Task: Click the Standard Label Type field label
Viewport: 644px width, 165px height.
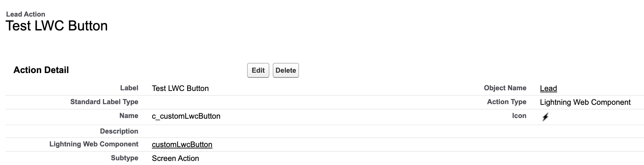Action: pyautogui.click(x=104, y=102)
